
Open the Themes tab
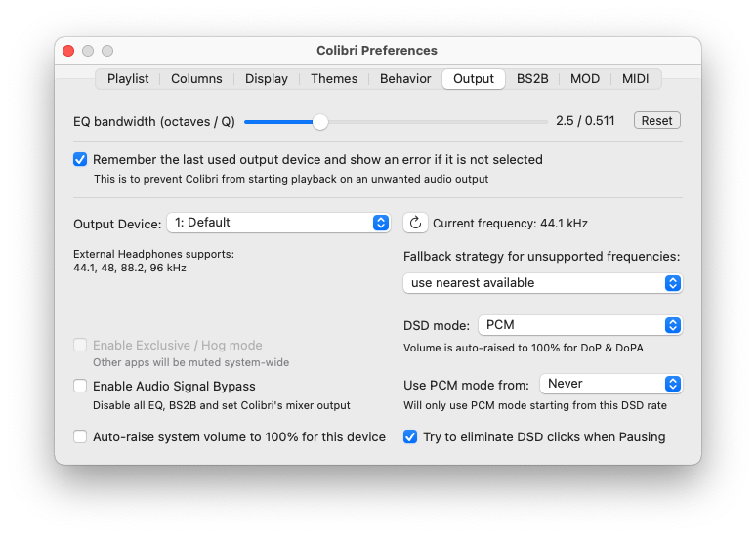click(x=334, y=78)
